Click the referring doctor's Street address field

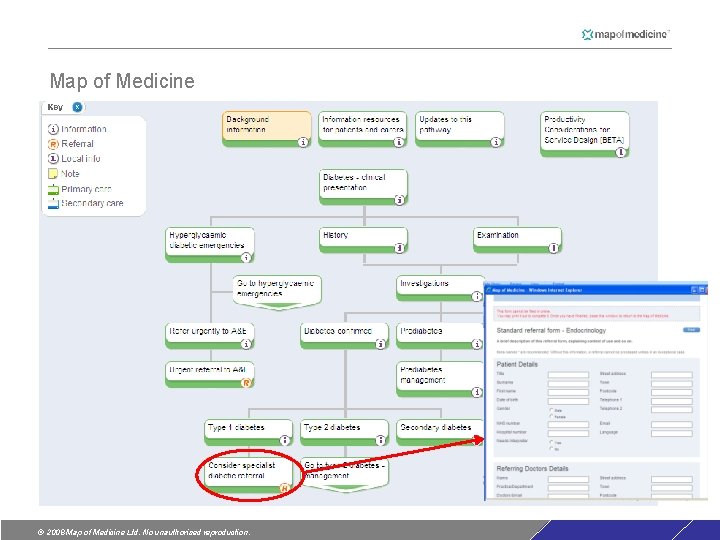672,479
